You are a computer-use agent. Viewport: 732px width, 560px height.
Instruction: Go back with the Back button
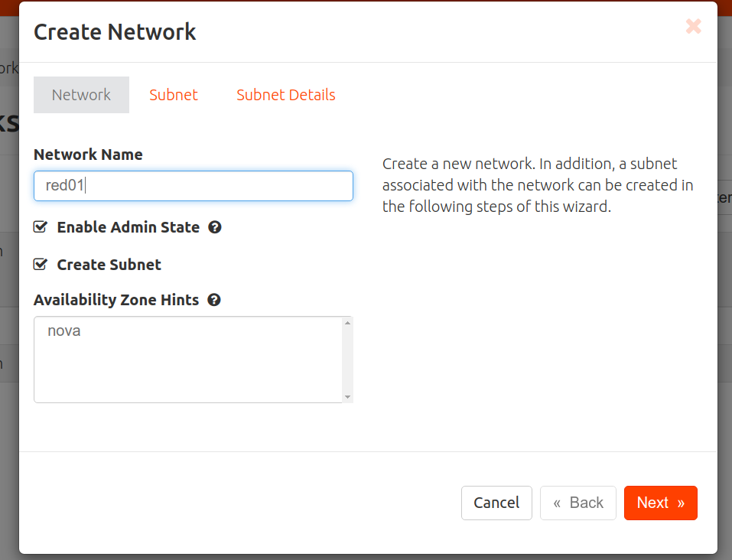click(577, 503)
